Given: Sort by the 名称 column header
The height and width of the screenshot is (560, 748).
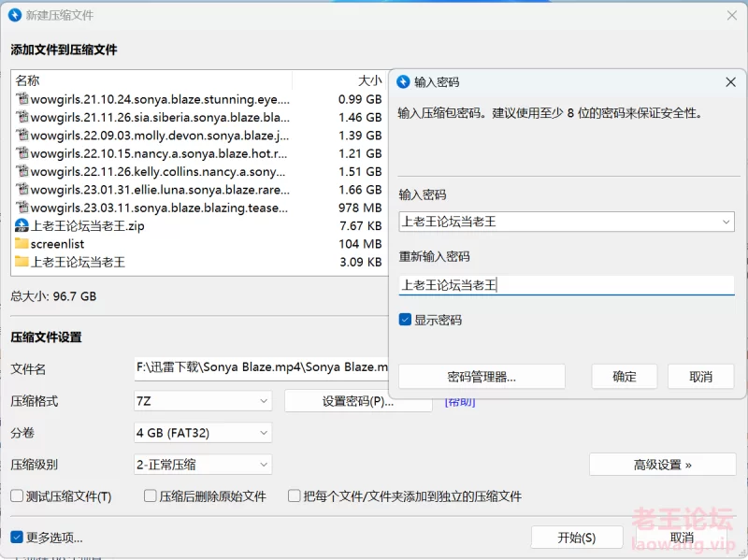Looking at the screenshot, I should (x=28, y=80).
